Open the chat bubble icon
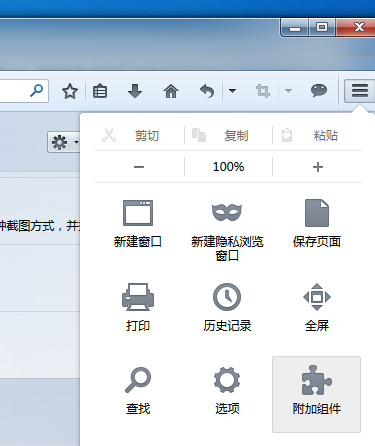This screenshot has height=446, width=375. [319, 91]
